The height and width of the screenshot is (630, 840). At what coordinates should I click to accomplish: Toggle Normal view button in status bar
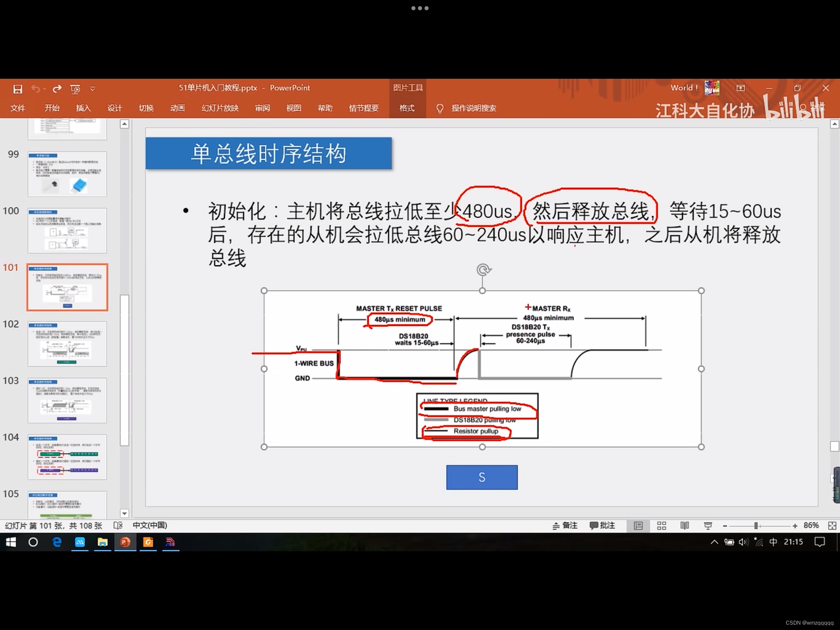click(x=638, y=525)
